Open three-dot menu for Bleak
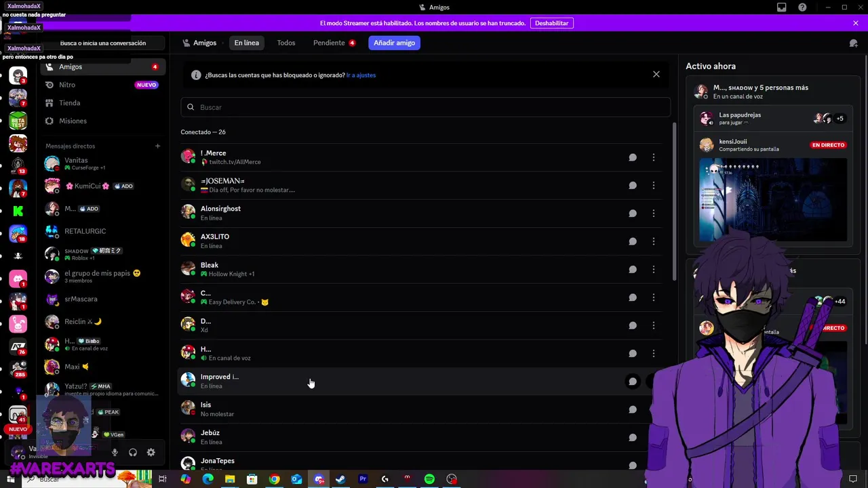Viewport: 868px width, 488px height. click(x=654, y=269)
